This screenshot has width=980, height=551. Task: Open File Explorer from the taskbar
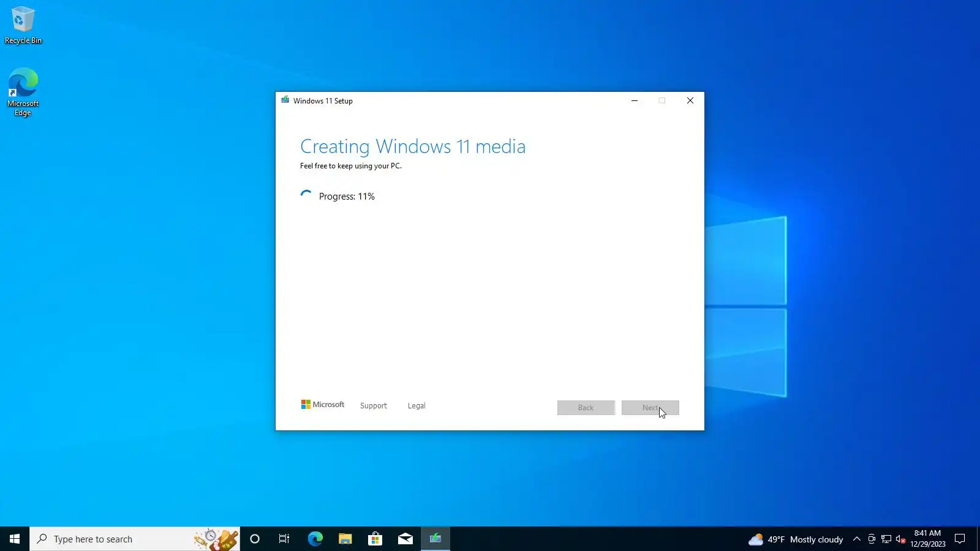[x=345, y=539]
